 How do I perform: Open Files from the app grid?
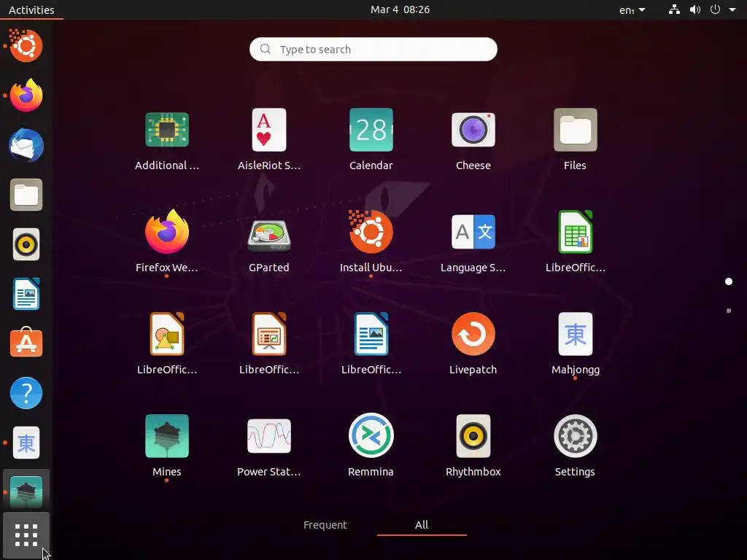pyautogui.click(x=575, y=130)
